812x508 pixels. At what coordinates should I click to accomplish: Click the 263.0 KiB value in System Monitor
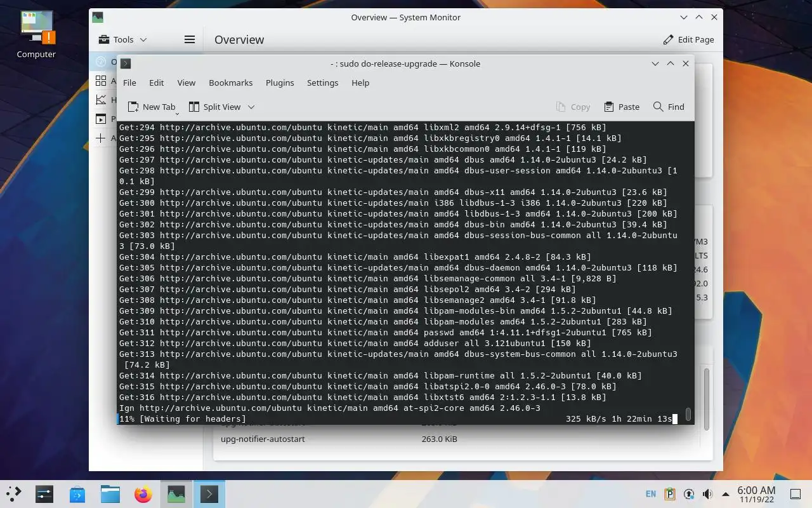[439, 439]
